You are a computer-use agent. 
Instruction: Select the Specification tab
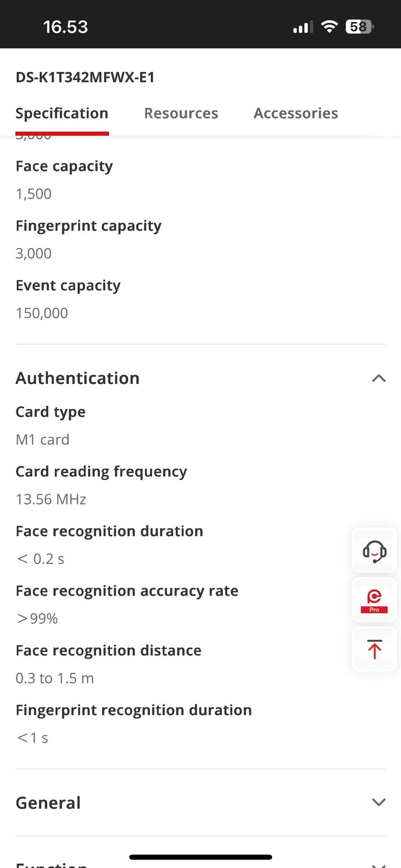(62, 113)
